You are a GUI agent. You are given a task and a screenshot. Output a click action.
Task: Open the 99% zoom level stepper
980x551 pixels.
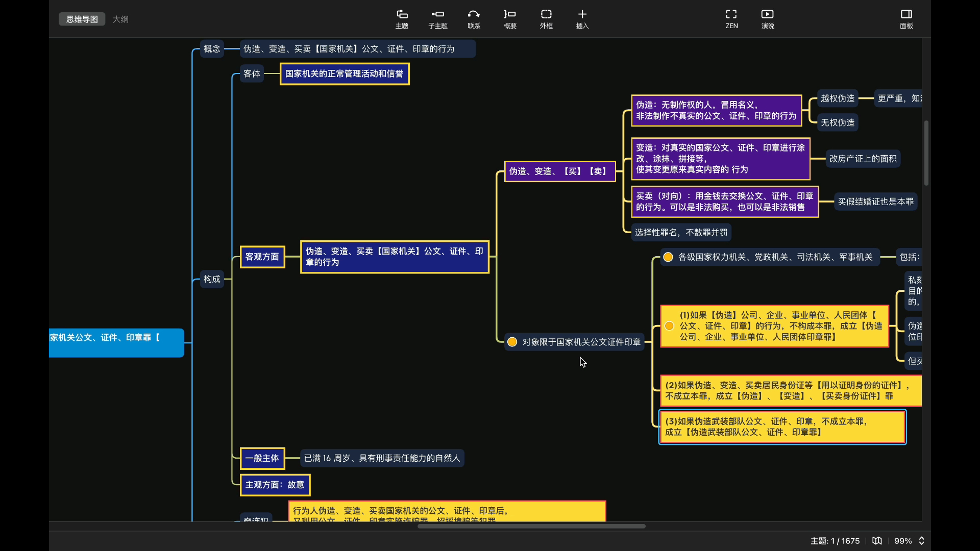[x=921, y=541]
